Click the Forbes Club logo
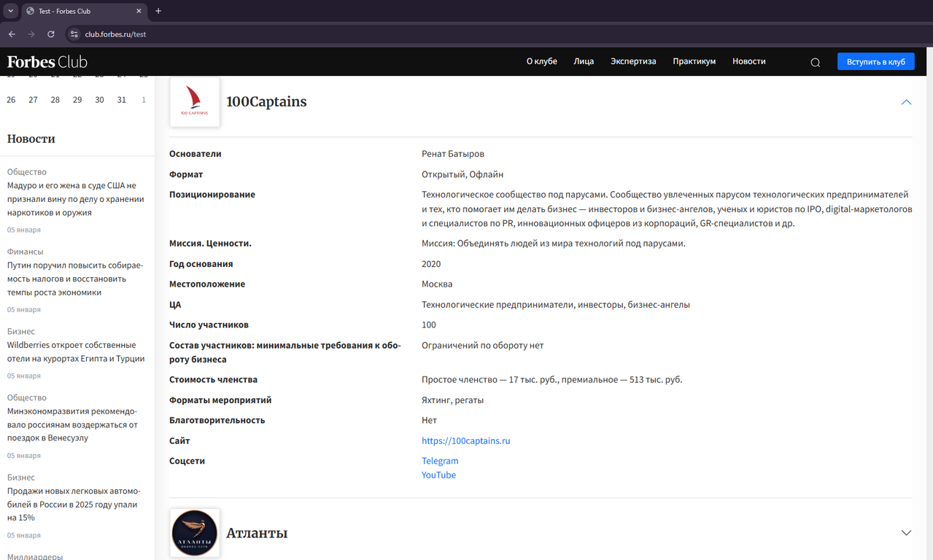The width and height of the screenshot is (933, 560). tap(47, 62)
